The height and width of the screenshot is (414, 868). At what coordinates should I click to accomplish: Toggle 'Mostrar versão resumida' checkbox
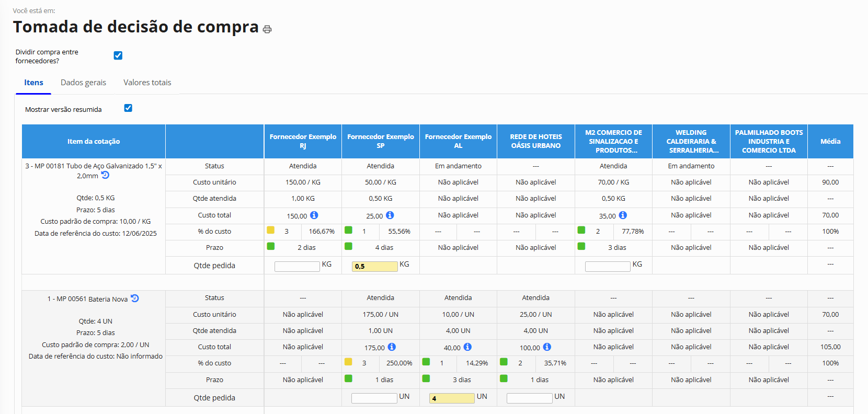(128, 108)
